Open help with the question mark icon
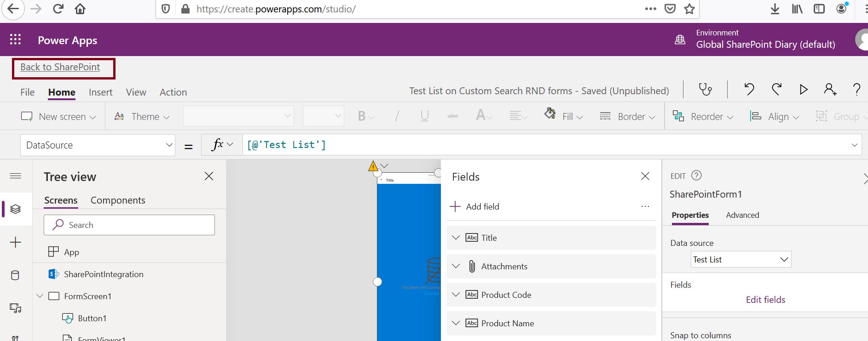 tap(856, 89)
